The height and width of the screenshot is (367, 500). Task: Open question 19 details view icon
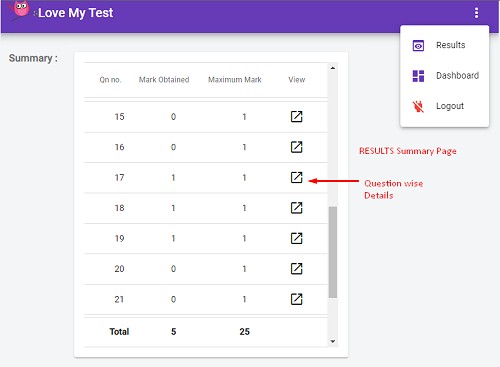point(296,238)
